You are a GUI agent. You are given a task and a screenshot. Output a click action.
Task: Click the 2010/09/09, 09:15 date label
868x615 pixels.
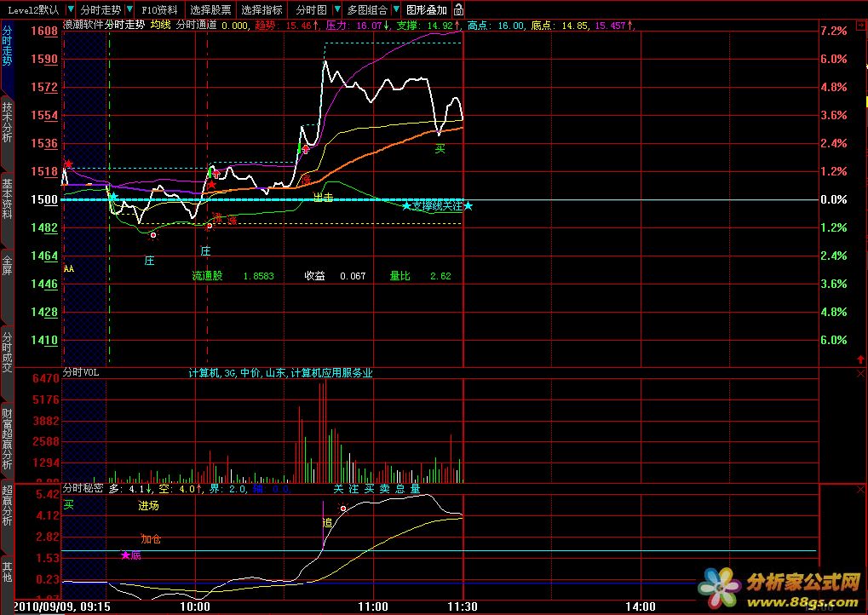(61, 606)
